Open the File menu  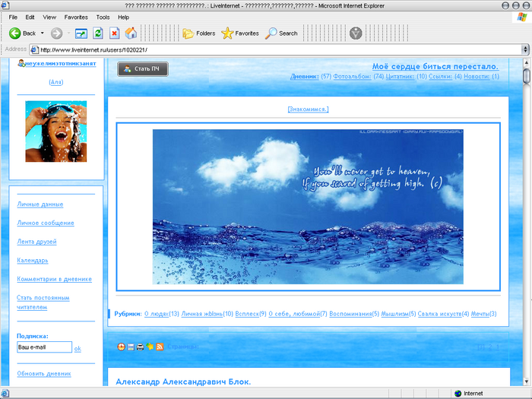(x=13, y=17)
